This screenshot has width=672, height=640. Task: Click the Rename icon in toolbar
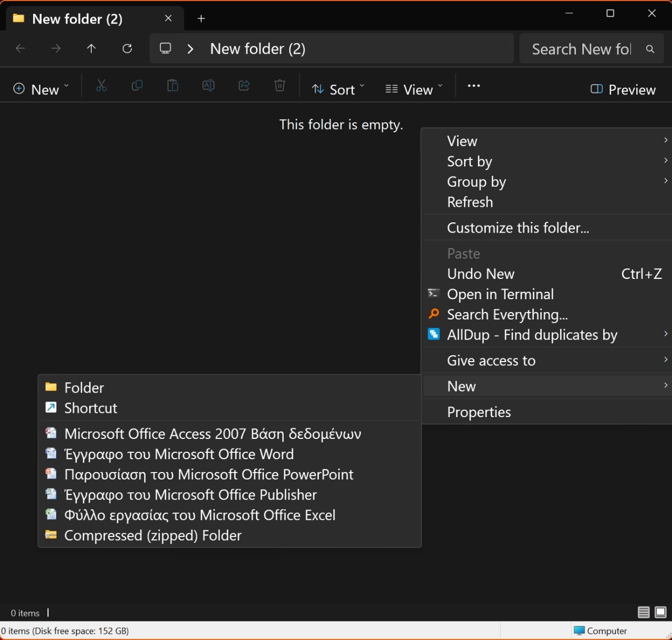pos(208,85)
